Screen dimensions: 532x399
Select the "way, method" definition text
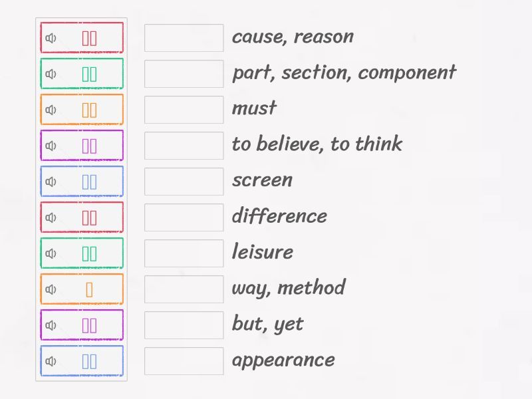[x=288, y=288]
